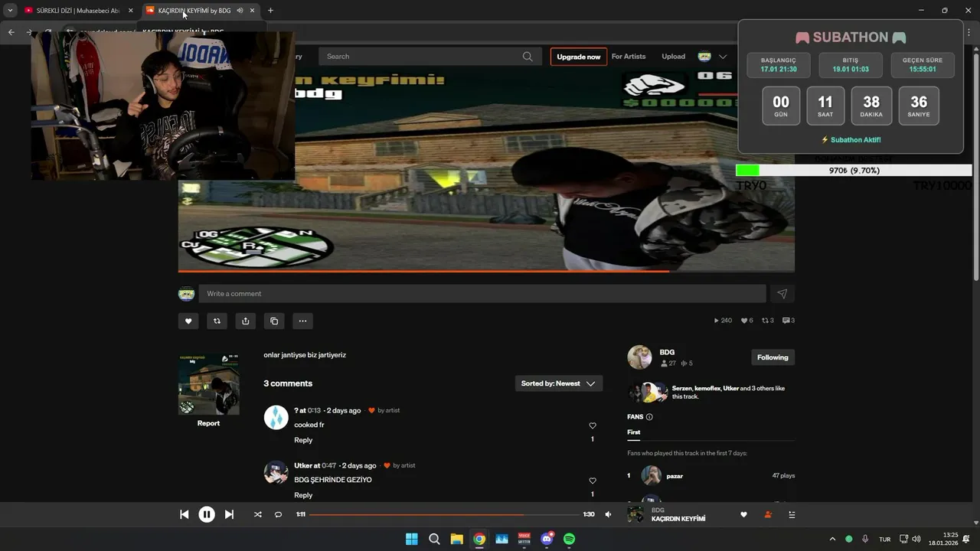Expand the profile menu chevron in the header
This screenshot has width=980, height=551.
pos(722,57)
